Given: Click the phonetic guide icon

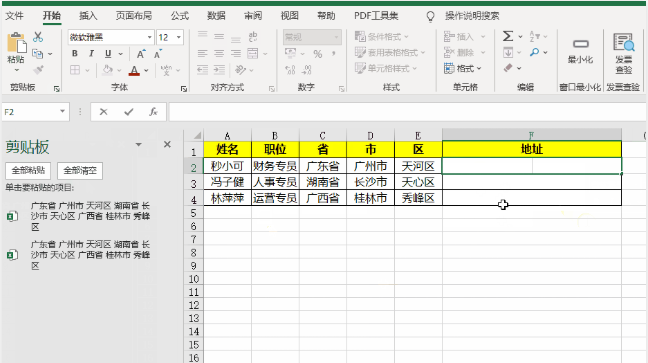Looking at the screenshot, I should tap(166, 70).
